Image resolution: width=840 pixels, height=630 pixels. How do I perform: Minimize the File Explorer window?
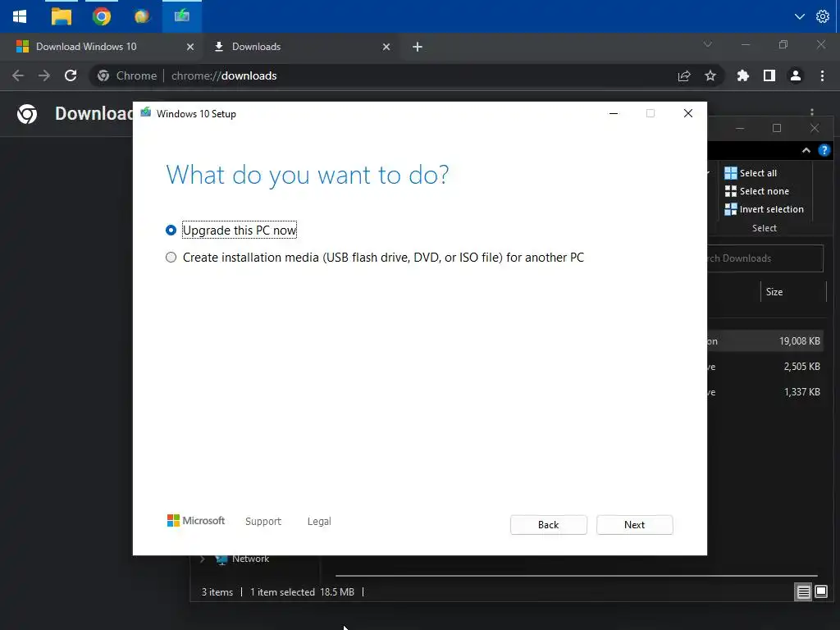(740, 128)
